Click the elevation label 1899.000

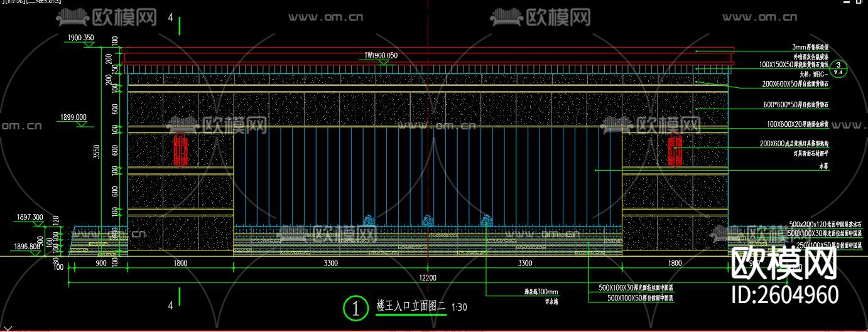[x=73, y=117]
